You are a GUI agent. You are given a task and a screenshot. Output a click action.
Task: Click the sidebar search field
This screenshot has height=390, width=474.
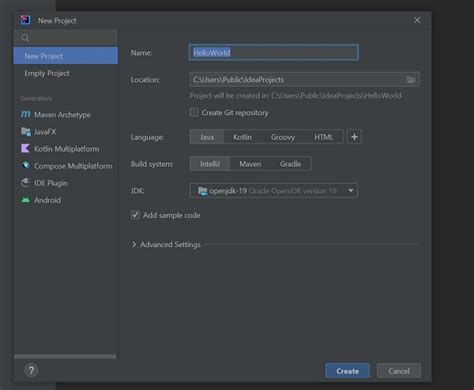(66, 38)
